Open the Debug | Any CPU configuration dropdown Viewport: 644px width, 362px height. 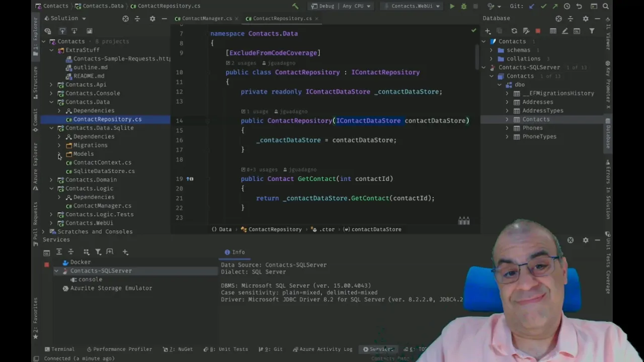(342, 6)
